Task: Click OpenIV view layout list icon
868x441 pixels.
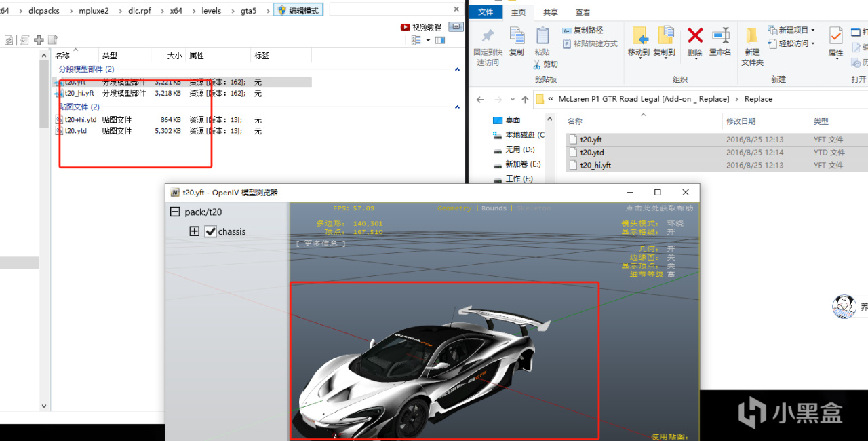Action: coord(416,40)
